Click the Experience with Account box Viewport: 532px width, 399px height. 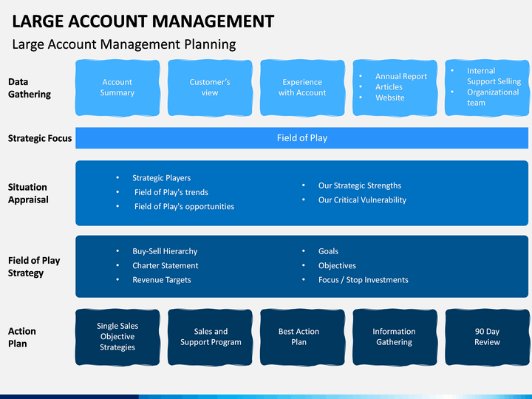coord(302,88)
